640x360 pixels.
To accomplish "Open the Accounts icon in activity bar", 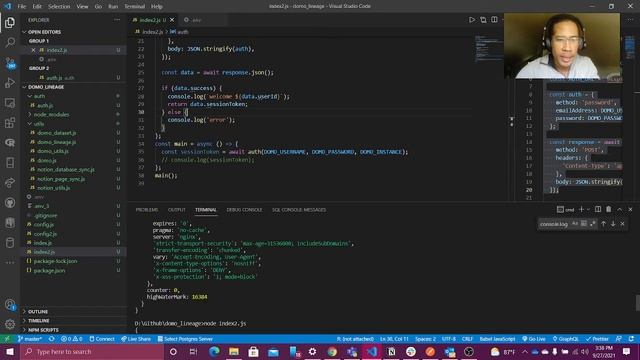I will pyautogui.click(x=10, y=304).
